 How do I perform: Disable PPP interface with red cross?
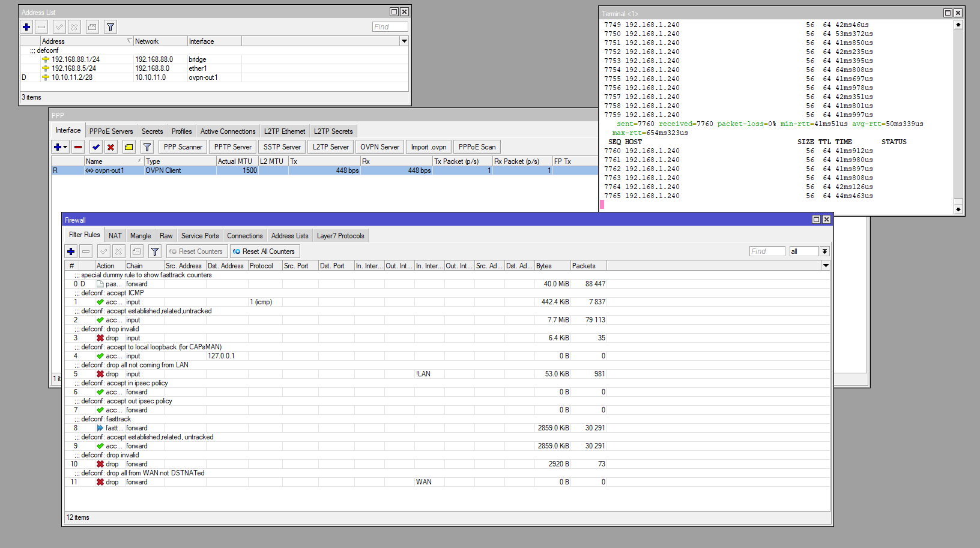[x=110, y=147]
